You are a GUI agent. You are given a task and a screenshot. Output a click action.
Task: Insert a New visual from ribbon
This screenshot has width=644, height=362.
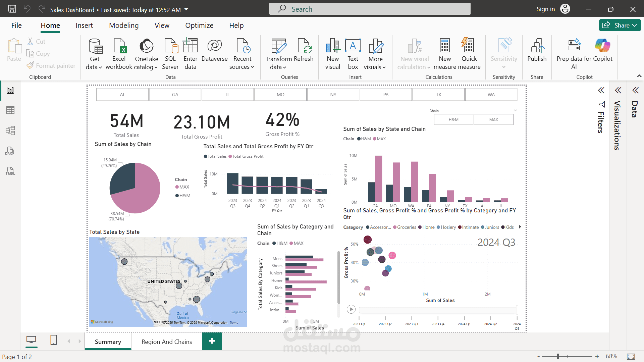pyautogui.click(x=333, y=54)
